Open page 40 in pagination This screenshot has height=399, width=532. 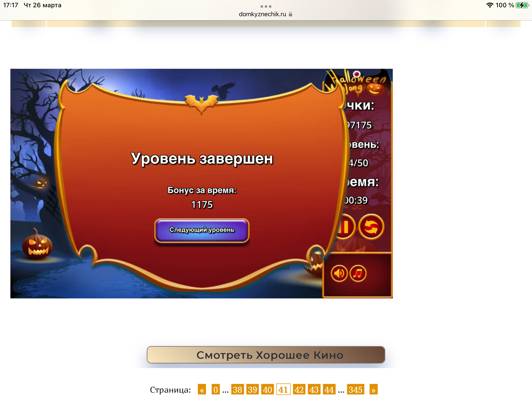click(x=267, y=390)
